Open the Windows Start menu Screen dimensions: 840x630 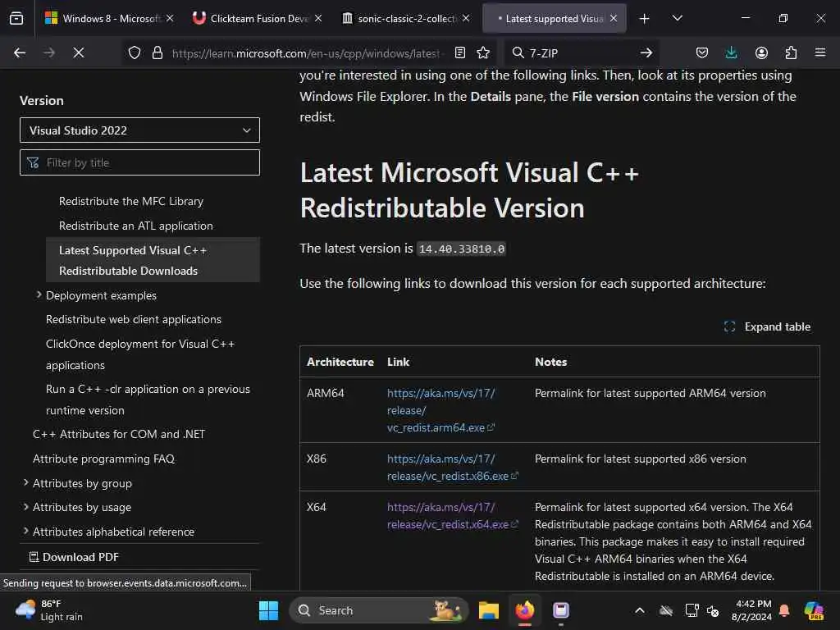pyautogui.click(x=268, y=610)
